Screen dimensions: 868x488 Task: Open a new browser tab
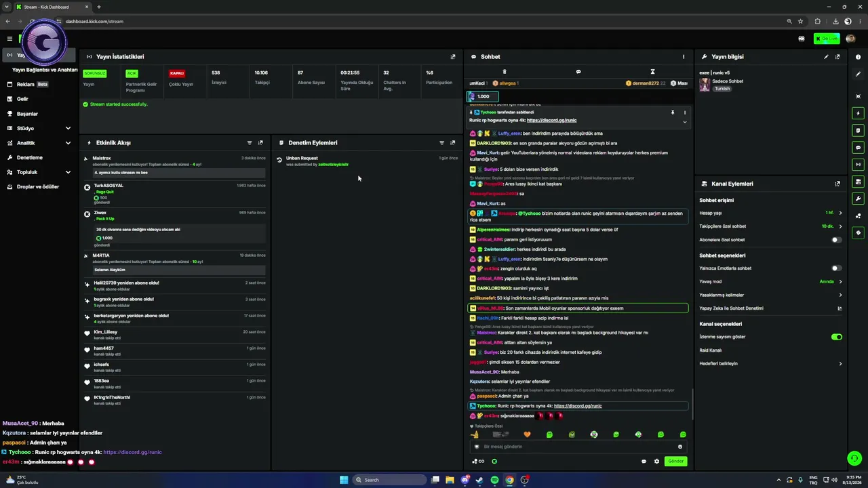(99, 7)
